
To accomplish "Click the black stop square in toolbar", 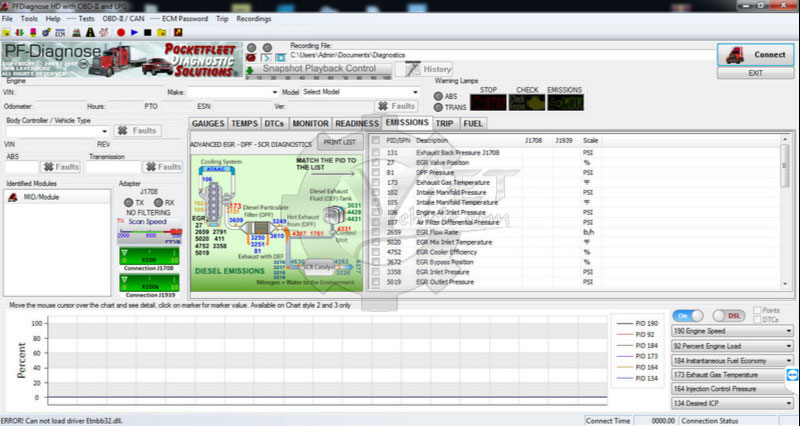I will (x=147, y=33).
